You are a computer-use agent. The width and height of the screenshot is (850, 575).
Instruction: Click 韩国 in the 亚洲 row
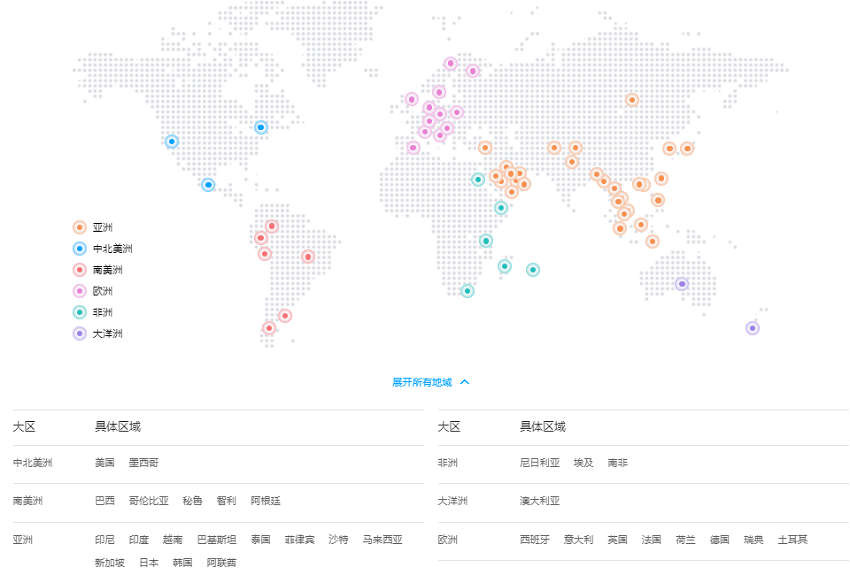point(182,563)
